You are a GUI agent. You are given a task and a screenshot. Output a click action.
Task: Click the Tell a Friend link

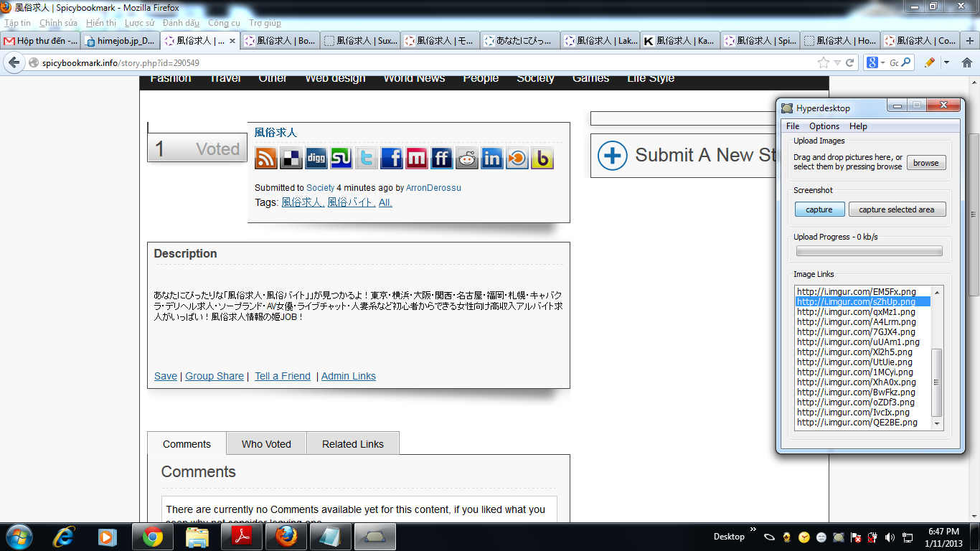[x=283, y=376]
